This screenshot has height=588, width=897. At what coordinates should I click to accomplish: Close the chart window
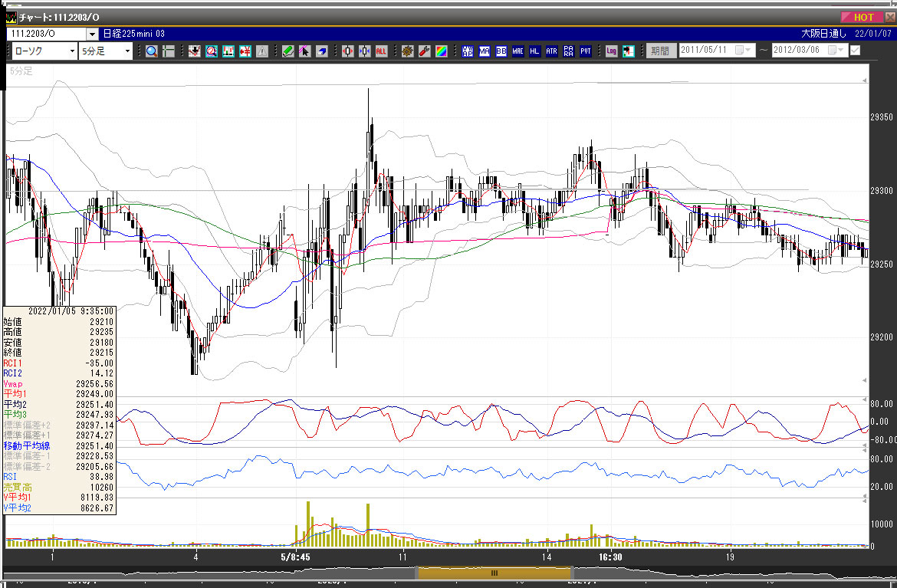[890, 17]
